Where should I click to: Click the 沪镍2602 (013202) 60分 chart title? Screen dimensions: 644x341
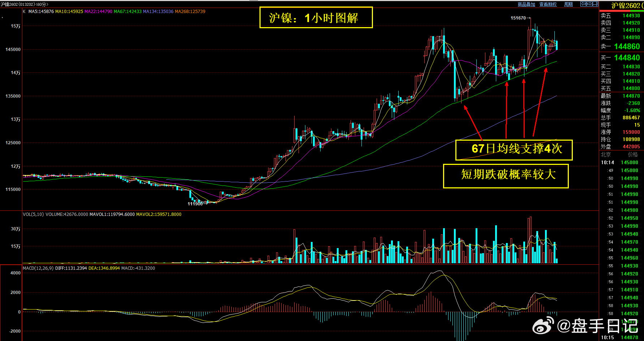tap(24, 4)
